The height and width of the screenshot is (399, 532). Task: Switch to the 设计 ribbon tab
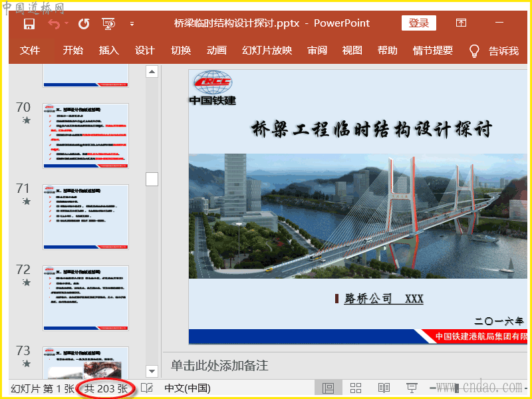(145, 51)
